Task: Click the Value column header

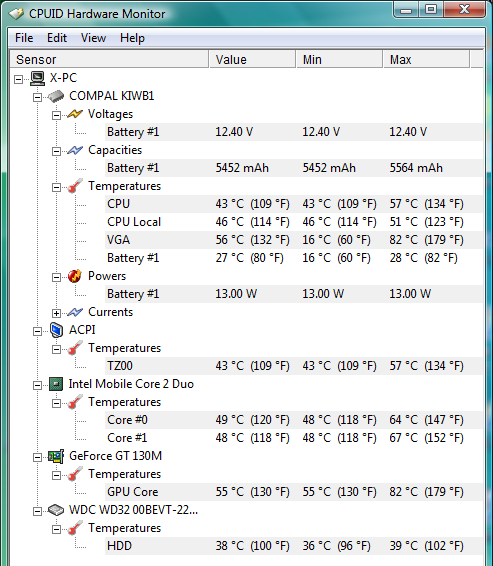Action: click(252, 59)
